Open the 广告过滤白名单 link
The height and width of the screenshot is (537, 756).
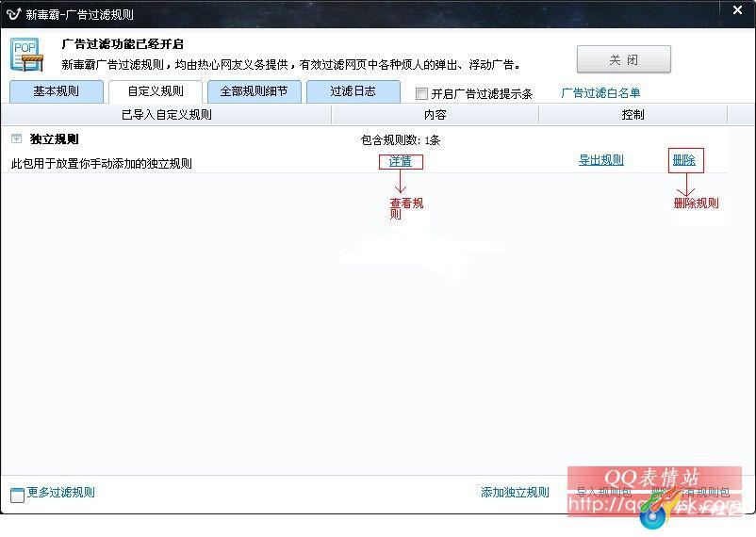(600, 93)
